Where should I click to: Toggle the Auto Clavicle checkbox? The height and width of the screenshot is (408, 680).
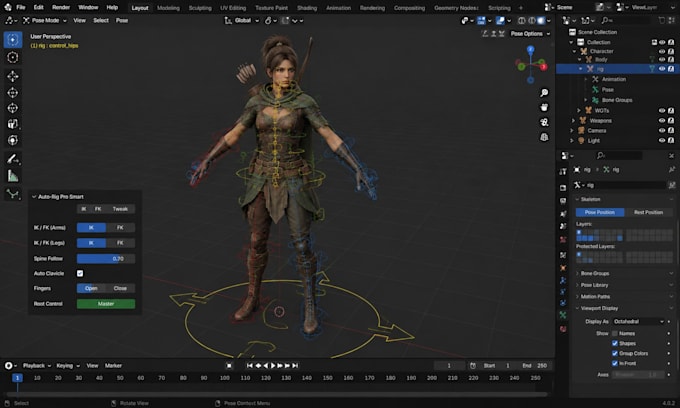80,273
